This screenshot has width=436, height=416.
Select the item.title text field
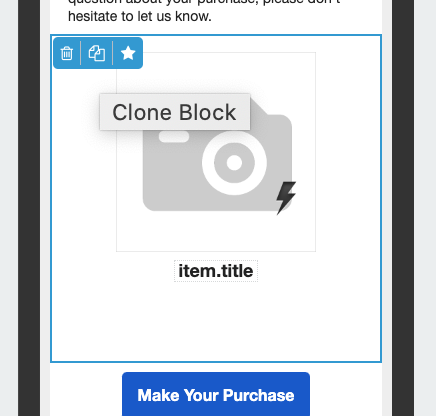[216, 271]
